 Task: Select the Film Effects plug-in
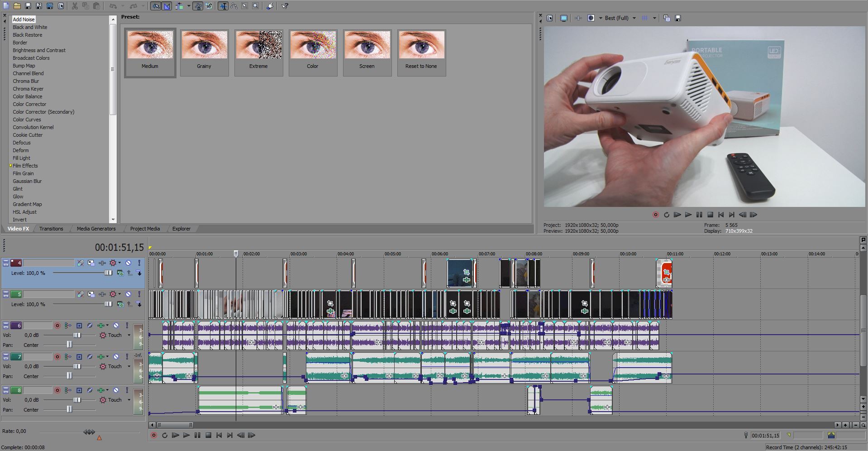25,166
